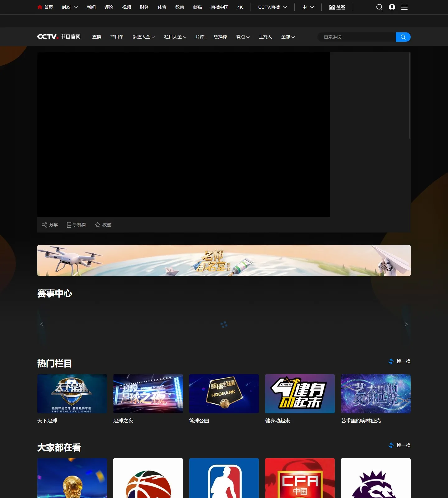
Task: Expand 频道大全 menu
Action: click(x=144, y=37)
